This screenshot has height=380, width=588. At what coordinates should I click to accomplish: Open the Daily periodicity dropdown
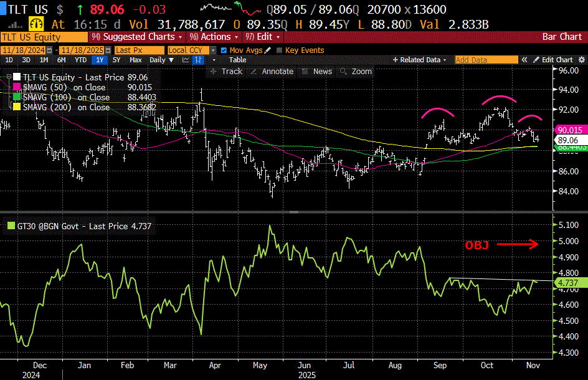pyautogui.click(x=161, y=60)
